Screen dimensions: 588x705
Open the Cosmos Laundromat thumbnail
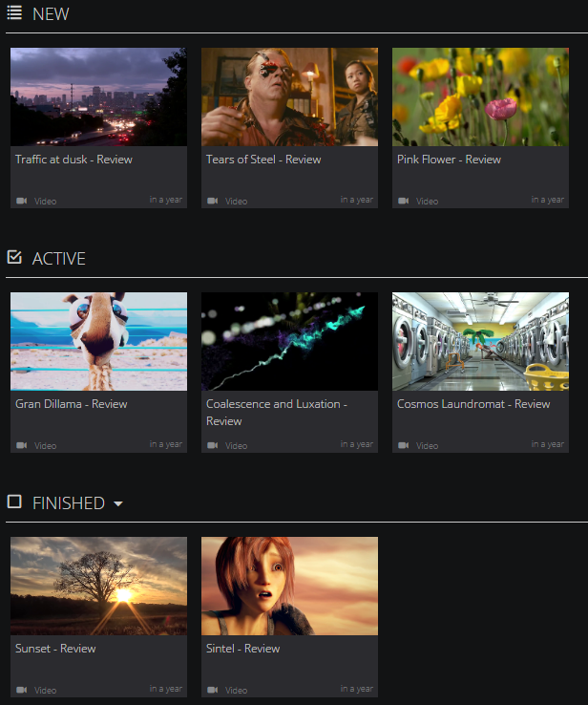(x=481, y=341)
